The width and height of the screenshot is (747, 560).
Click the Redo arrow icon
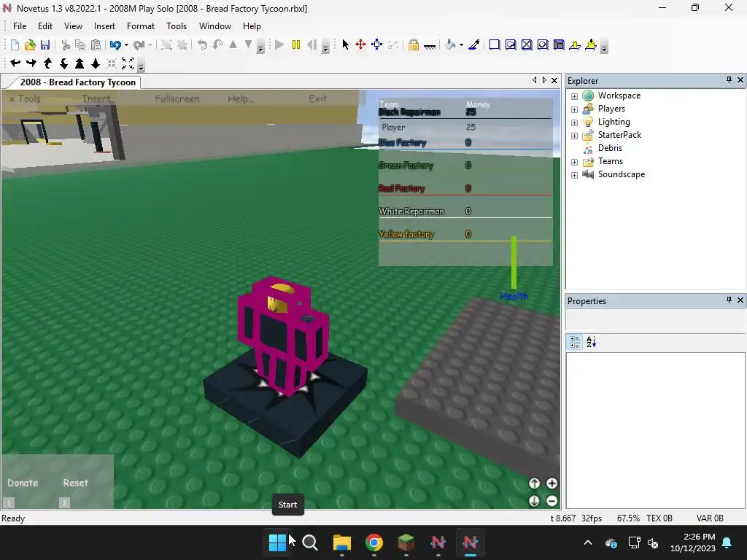point(139,44)
